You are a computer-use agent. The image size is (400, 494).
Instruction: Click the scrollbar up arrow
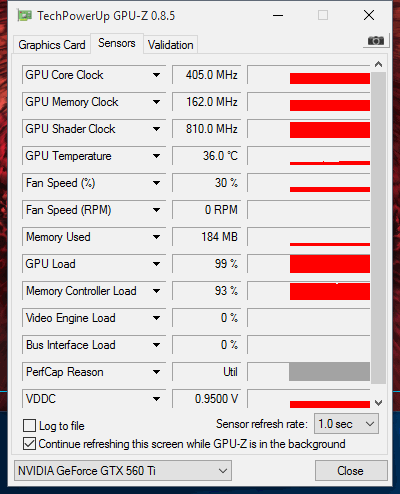[x=378, y=64]
